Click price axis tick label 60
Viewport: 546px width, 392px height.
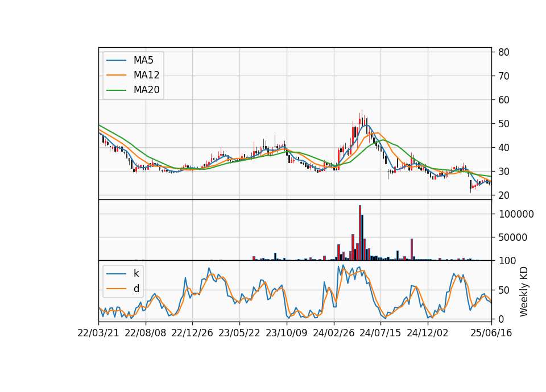[504, 100]
